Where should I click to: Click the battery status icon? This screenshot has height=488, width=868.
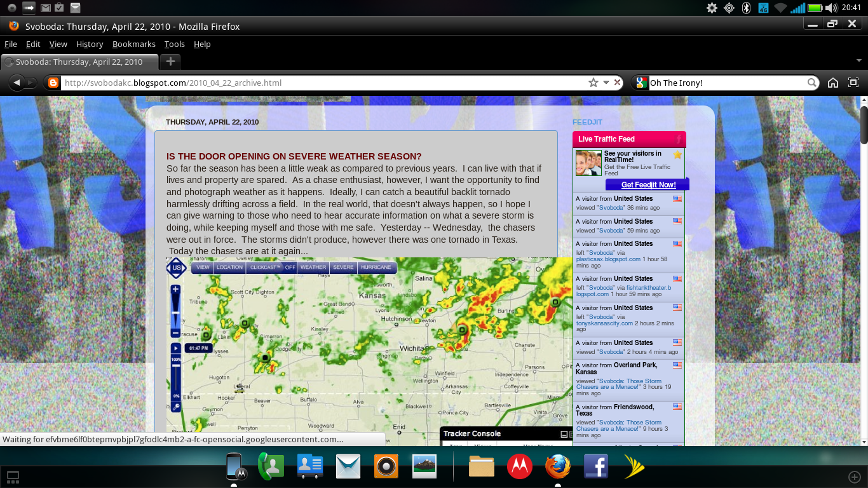(815, 8)
